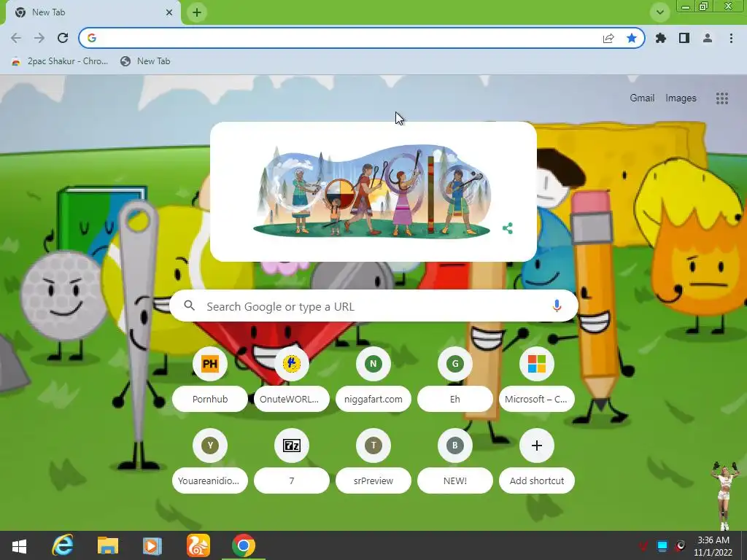Open the OnuteWORL... shortcut icon
747x560 pixels.
[292, 364]
